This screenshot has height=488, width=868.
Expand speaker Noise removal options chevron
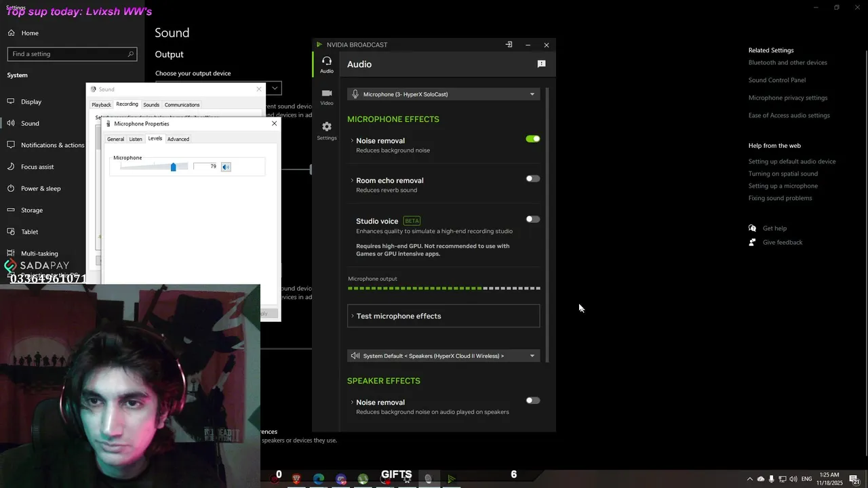click(x=352, y=403)
